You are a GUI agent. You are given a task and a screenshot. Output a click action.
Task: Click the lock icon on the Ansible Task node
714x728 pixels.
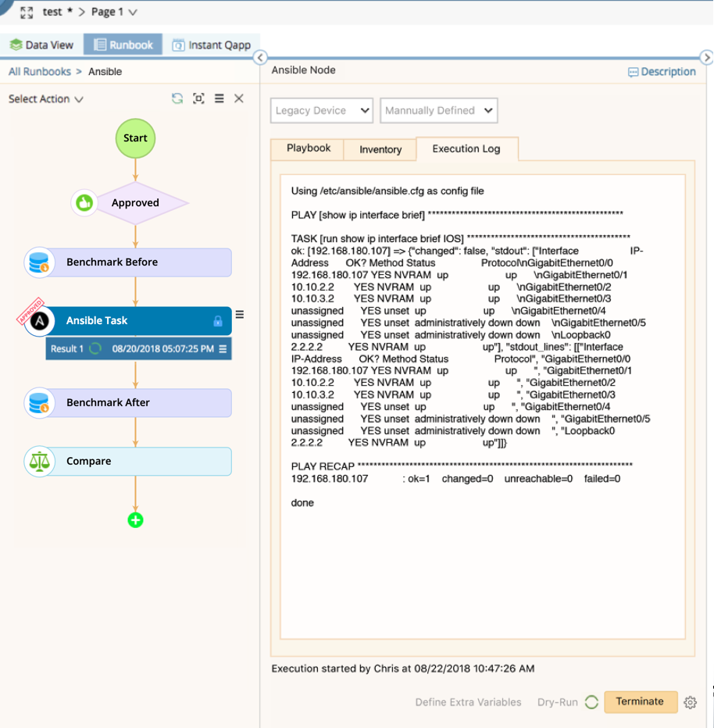point(217,320)
